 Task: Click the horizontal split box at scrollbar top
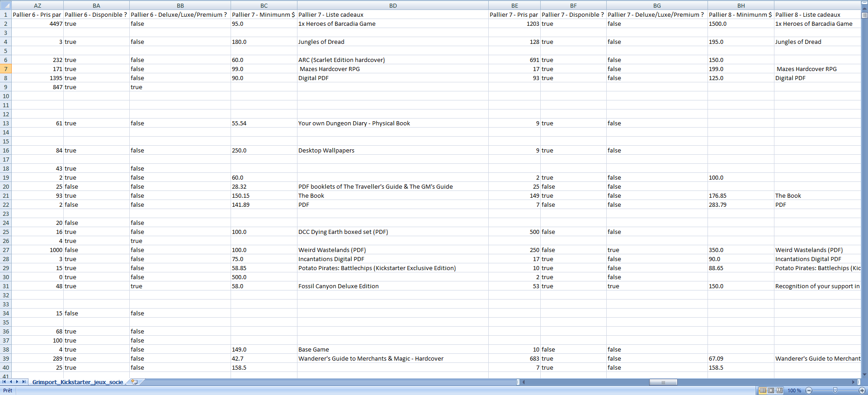coord(864,4)
